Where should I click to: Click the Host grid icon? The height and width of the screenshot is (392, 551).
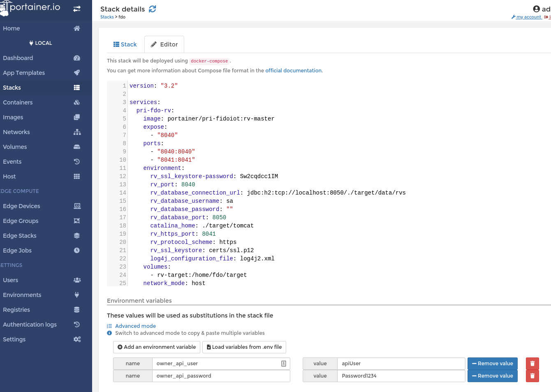tap(77, 176)
